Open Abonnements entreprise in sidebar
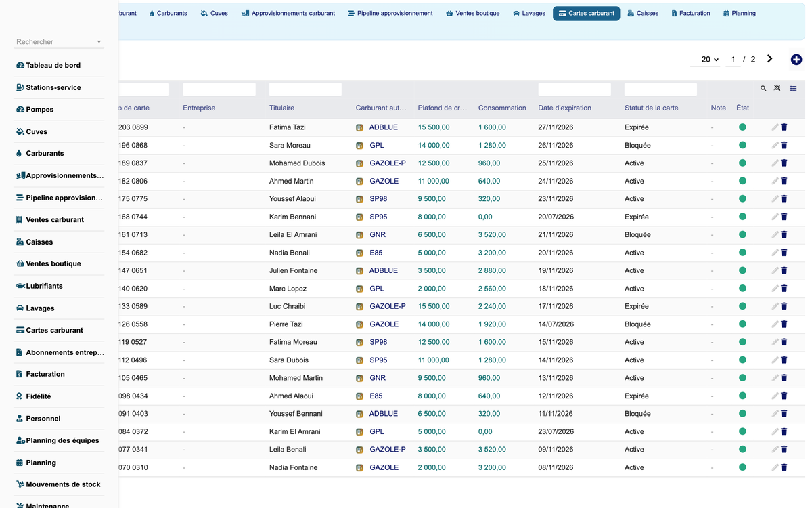The image size is (812, 508). click(60, 352)
